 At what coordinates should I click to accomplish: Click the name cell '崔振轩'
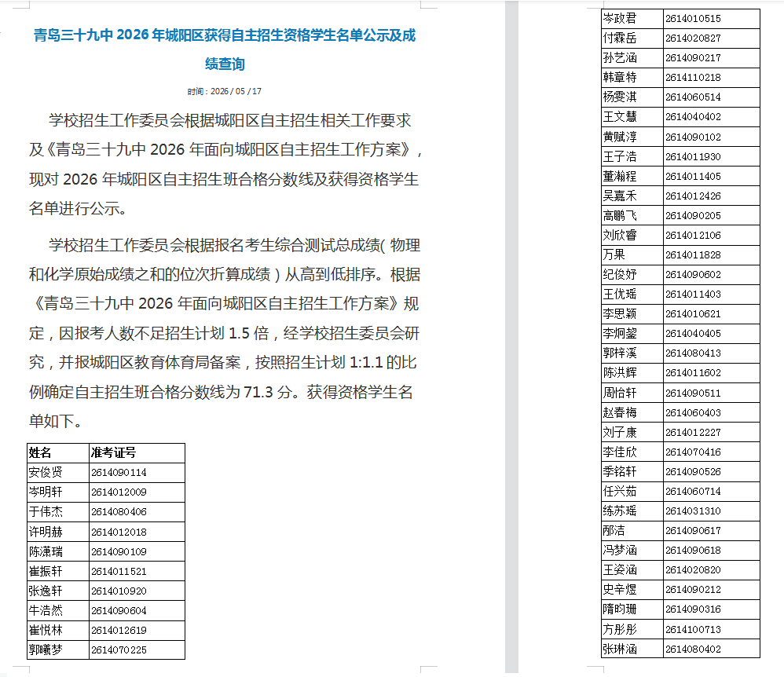58,571
